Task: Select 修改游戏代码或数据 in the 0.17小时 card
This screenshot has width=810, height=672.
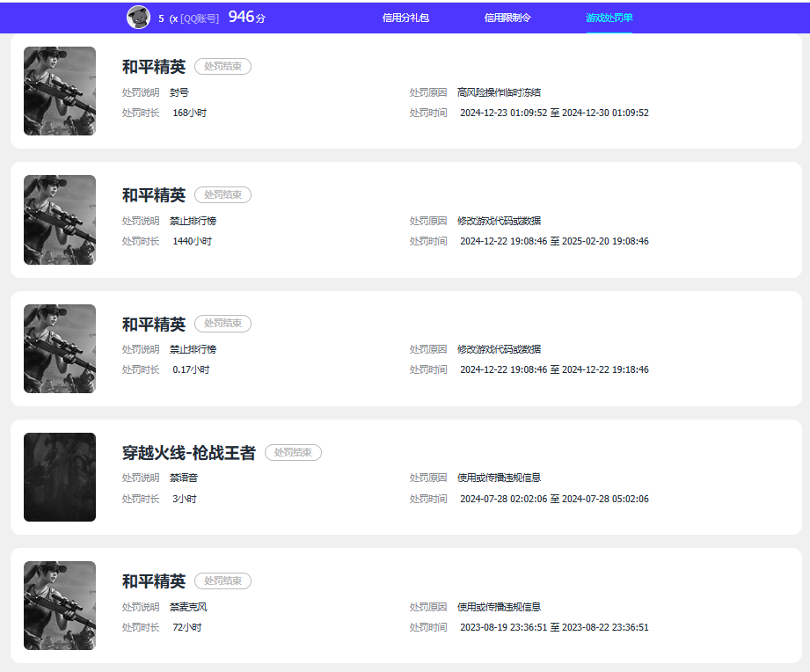Action: pyautogui.click(x=499, y=350)
